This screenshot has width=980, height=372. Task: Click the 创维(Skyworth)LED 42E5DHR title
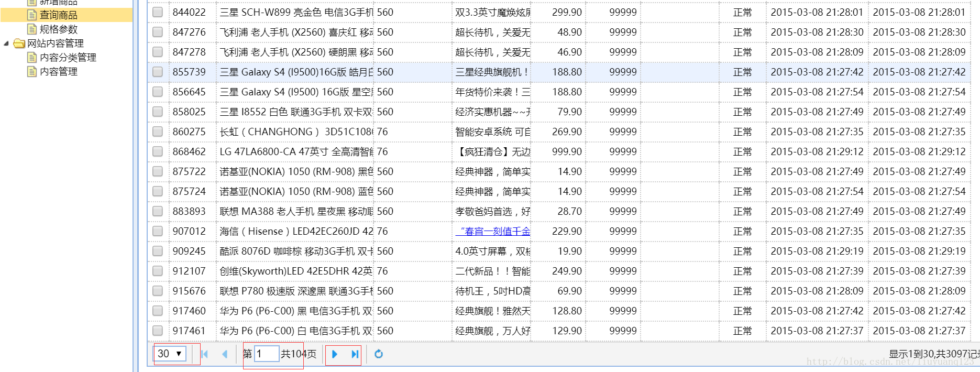click(x=296, y=271)
